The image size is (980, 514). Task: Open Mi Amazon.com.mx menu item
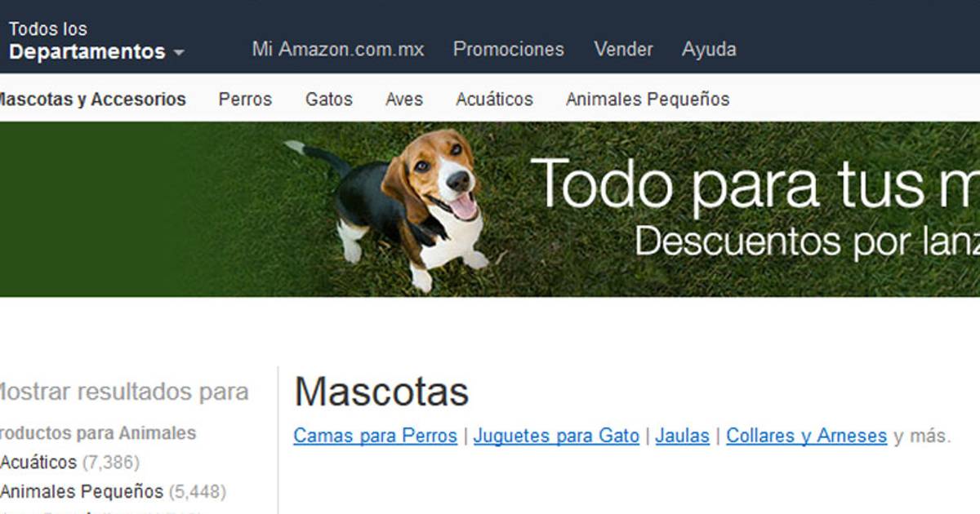338,49
